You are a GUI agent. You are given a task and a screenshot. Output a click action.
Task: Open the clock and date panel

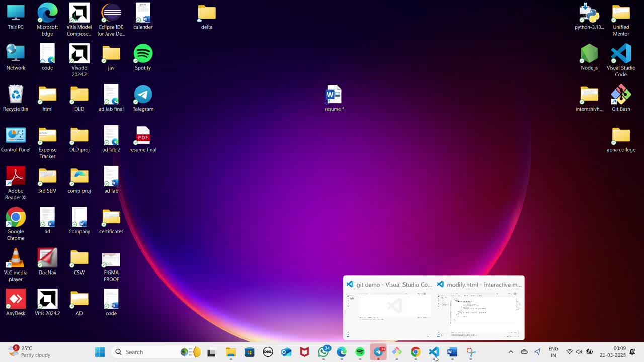tap(619, 352)
